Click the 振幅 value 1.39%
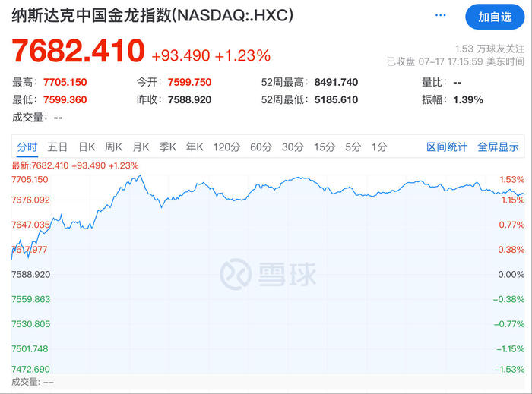 (x=468, y=99)
